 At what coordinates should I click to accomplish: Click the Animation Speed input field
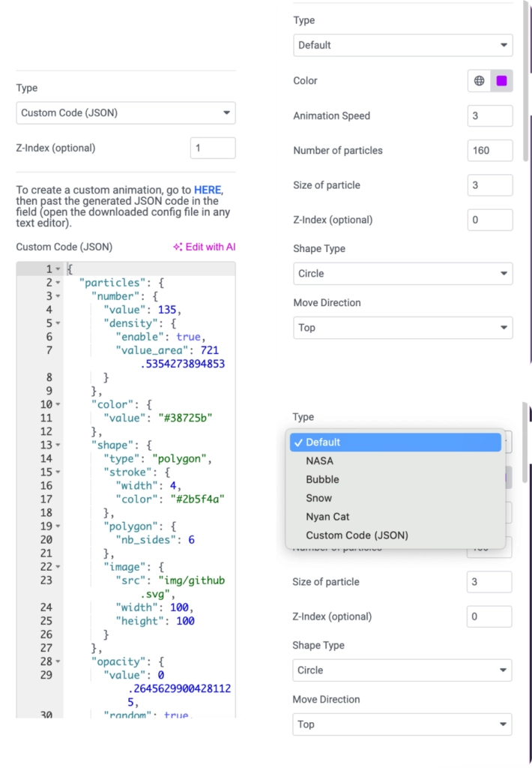point(490,116)
